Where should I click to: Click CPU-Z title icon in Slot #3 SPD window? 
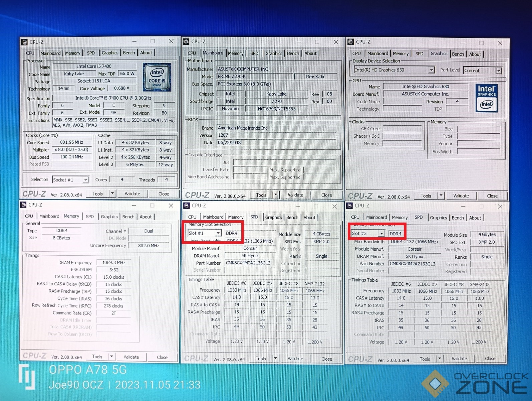(x=349, y=206)
